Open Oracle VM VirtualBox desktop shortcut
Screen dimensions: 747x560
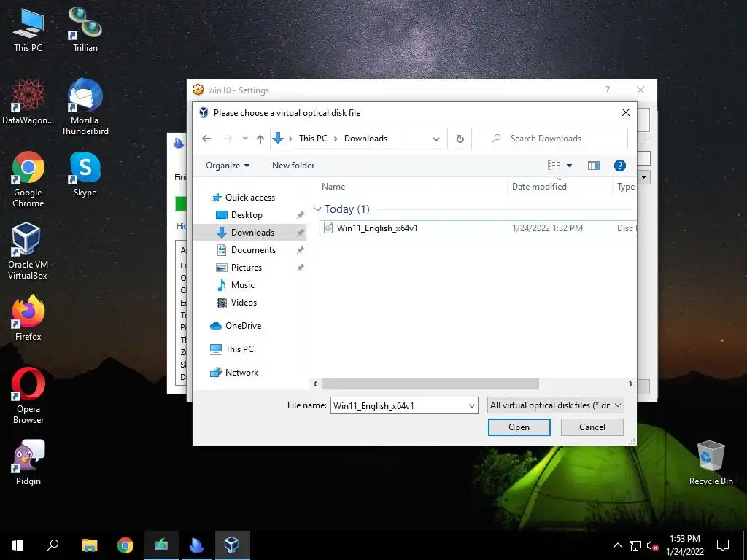[28, 252]
